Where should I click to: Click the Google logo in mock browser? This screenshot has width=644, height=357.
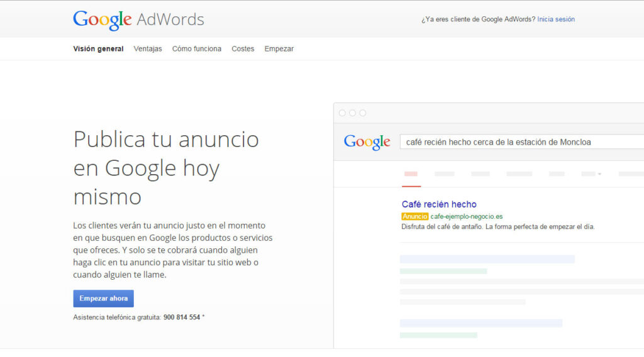(x=367, y=142)
